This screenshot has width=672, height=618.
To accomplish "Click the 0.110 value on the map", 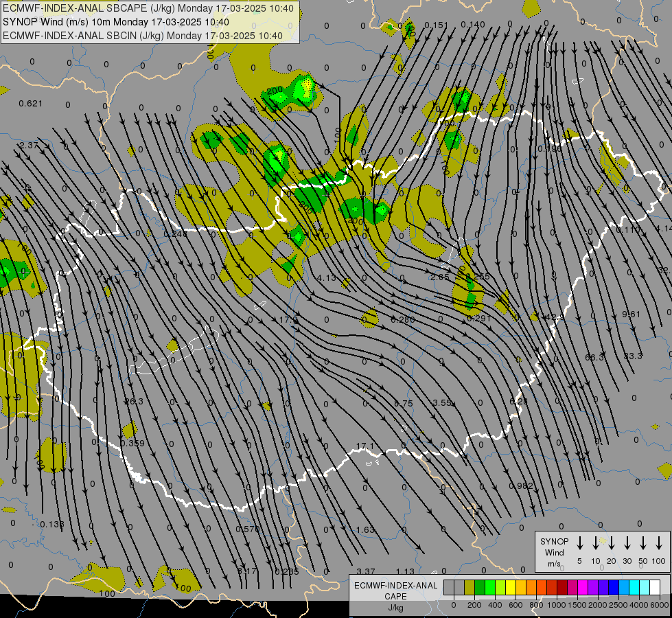I will (628, 230).
